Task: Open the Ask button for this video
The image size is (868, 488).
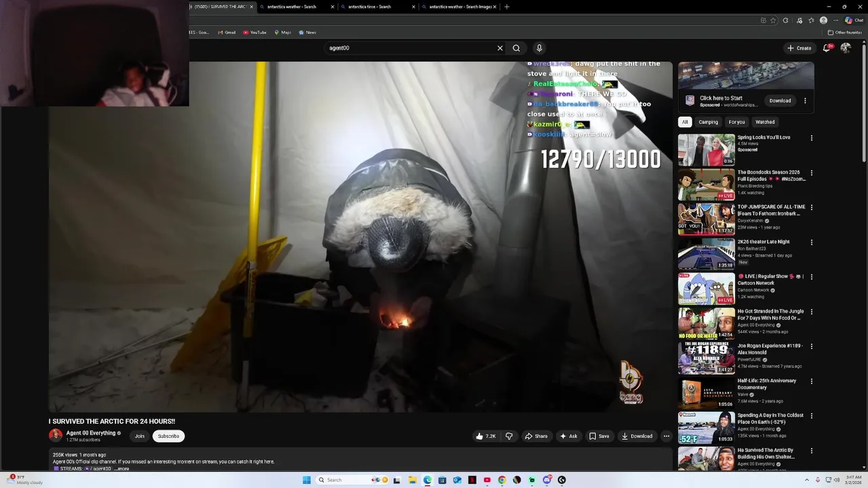Action: (568, 436)
